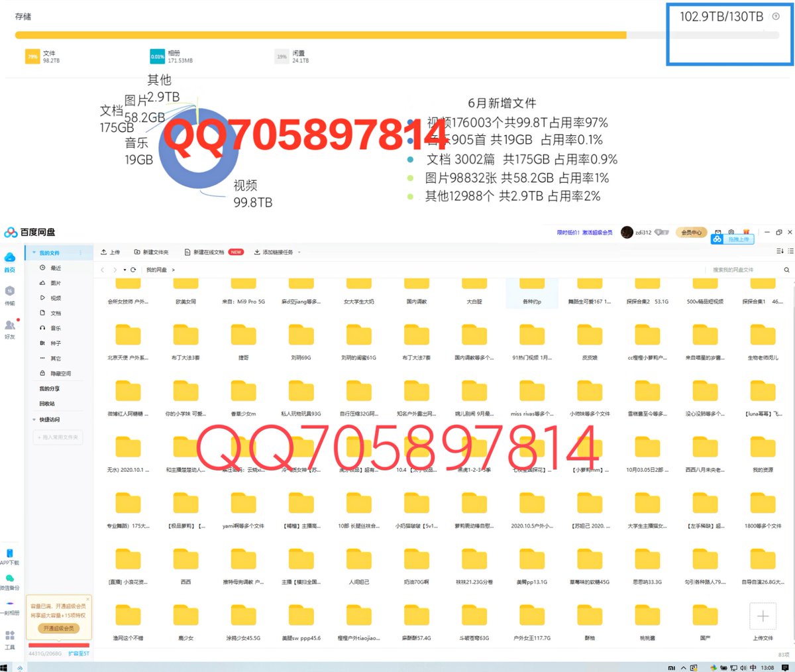Image resolution: width=795 pixels, height=672 pixels.
Task: Focus the 搜索我的网盘文件 search field
Action: click(x=742, y=270)
